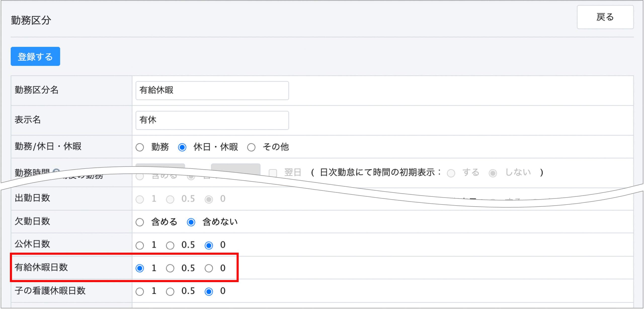The width and height of the screenshot is (644, 309).
Task: Select the 休日・休暇 radio button
Action: coord(182,147)
